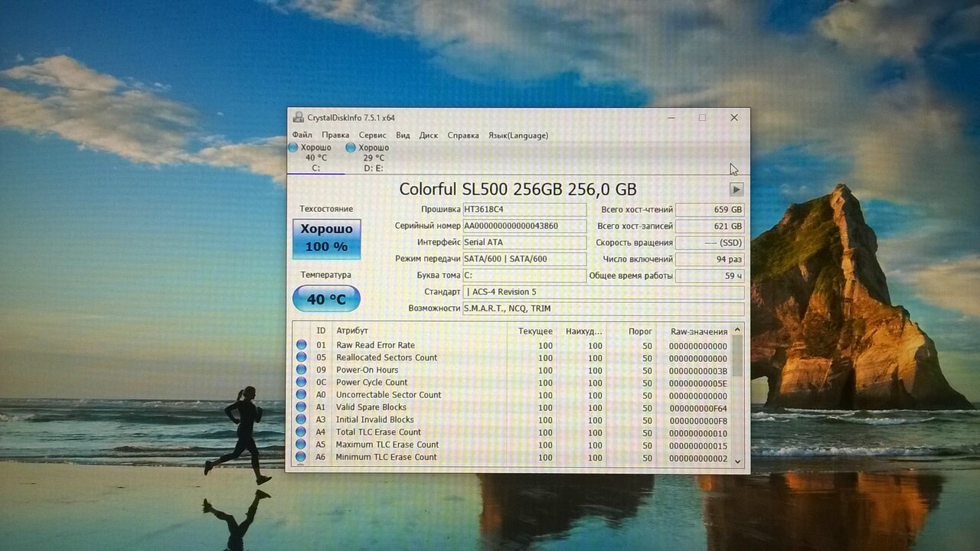The image size is (980, 551).
Task: Select the D: E: drive status orb
Action: pos(351,147)
